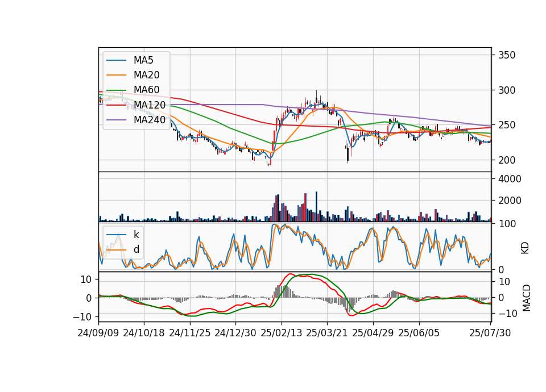
Task: Click the MA20 legend label
Action: click(146, 75)
